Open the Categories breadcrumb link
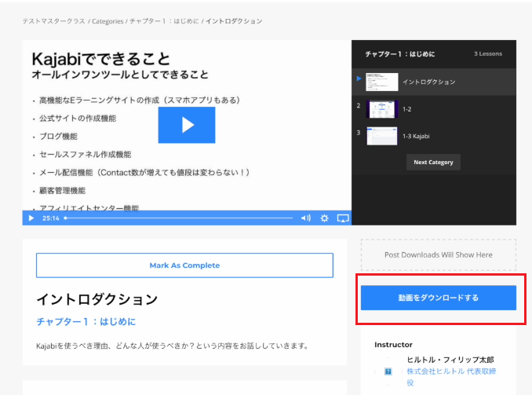The image size is (532, 395). click(x=107, y=21)
